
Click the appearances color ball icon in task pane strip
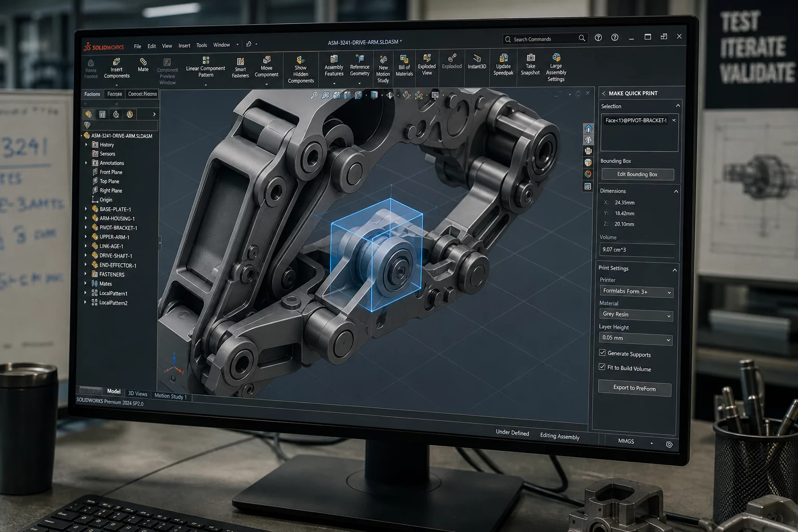click(588, 174)
